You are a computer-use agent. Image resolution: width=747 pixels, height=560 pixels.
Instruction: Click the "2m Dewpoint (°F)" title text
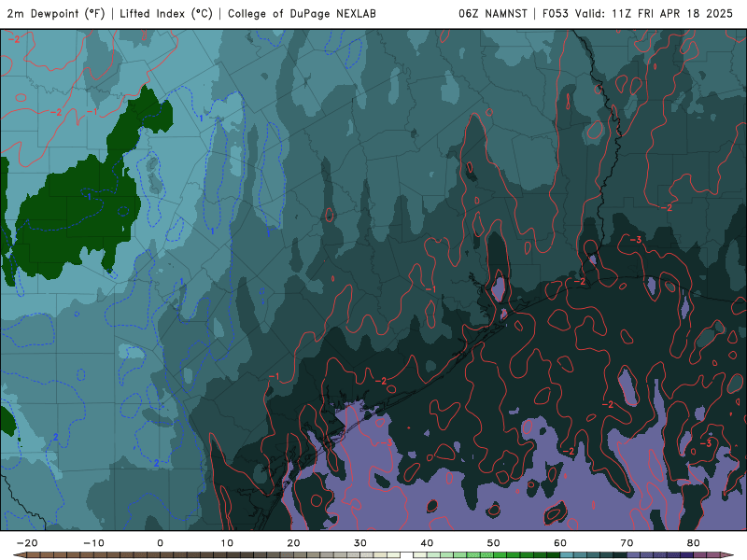click(56, 13)
